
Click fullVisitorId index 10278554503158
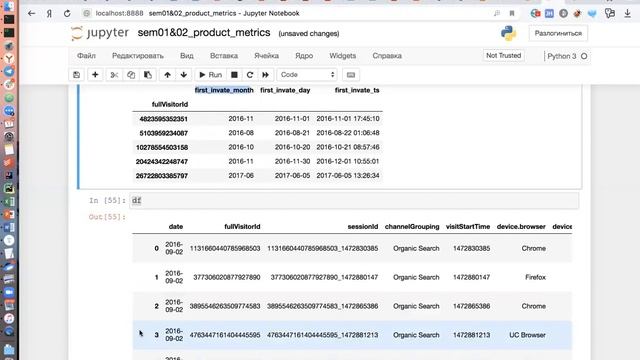(x=162, y=147)
